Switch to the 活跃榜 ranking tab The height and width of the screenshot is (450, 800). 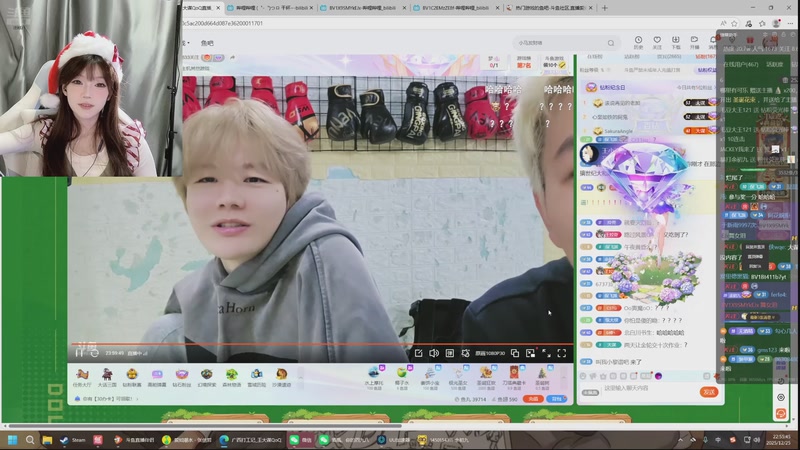pyautogui.click(x=632, y=57)
